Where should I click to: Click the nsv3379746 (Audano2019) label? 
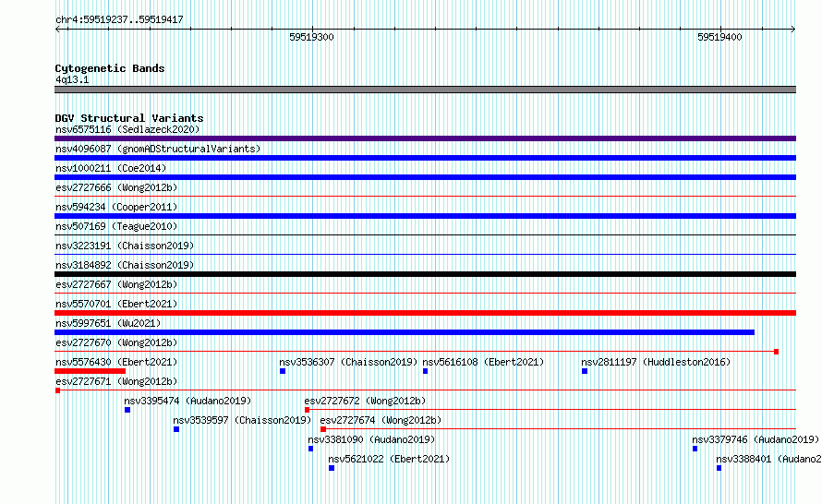[x=756, y=439]
